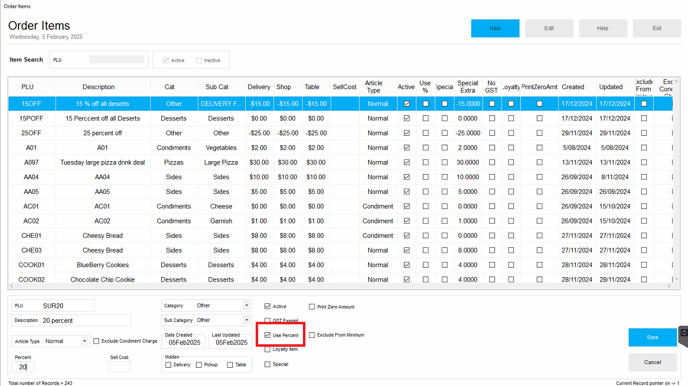
Task: Toggle Use % checkbox in 25OFF row
Action: [425, 133]
